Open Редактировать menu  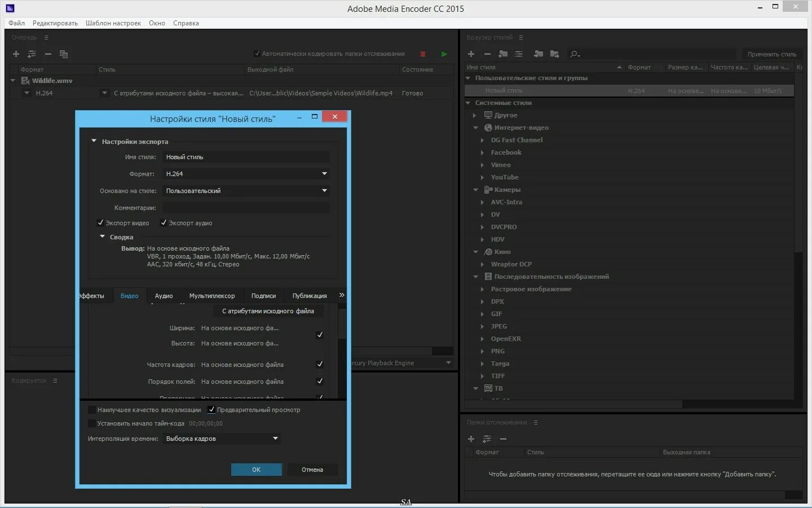pyautogui.click(x=55, y=23)
